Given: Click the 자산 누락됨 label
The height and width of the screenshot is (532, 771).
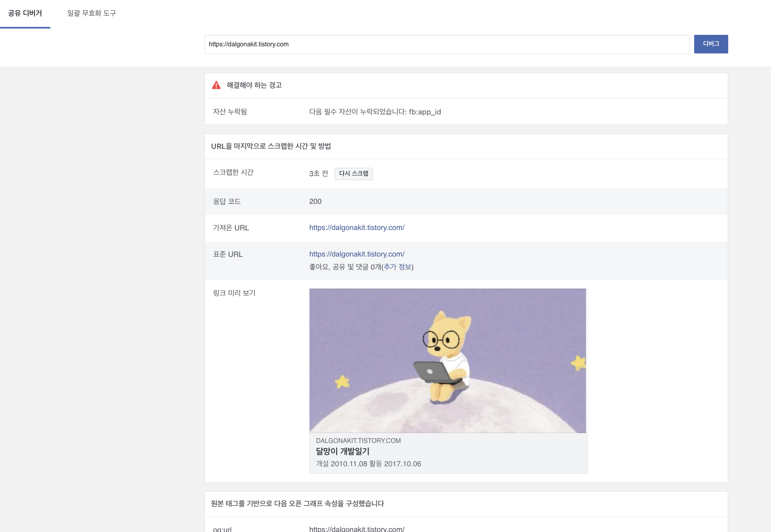Looking at the screenshot, I should click(x=230, y=112).
